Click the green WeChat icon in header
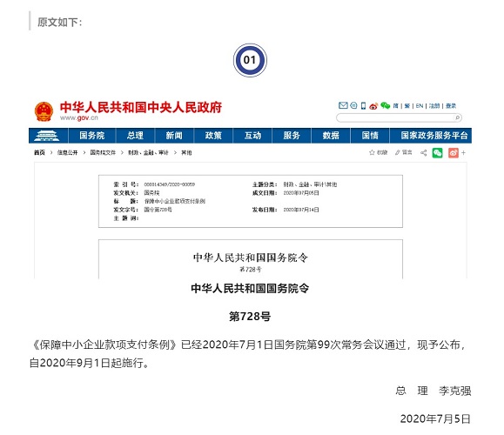The height and width of the screenshot is (435, 504). point(385,105)
